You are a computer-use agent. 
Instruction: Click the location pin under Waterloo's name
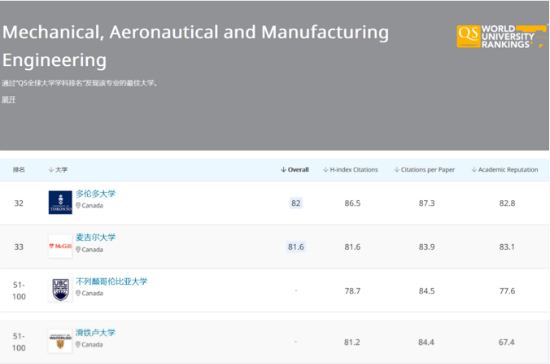point(78,344)
